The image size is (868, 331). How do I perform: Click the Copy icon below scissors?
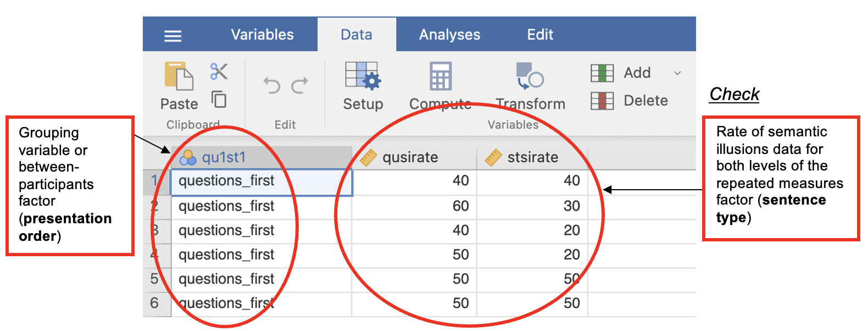coord(219,100)
